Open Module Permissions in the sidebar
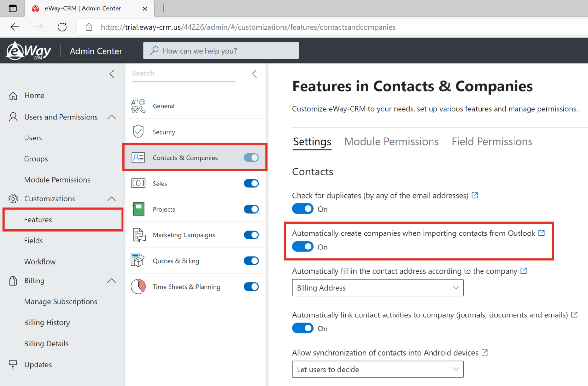Screen dimensions: 588x386 pos(57,180)
